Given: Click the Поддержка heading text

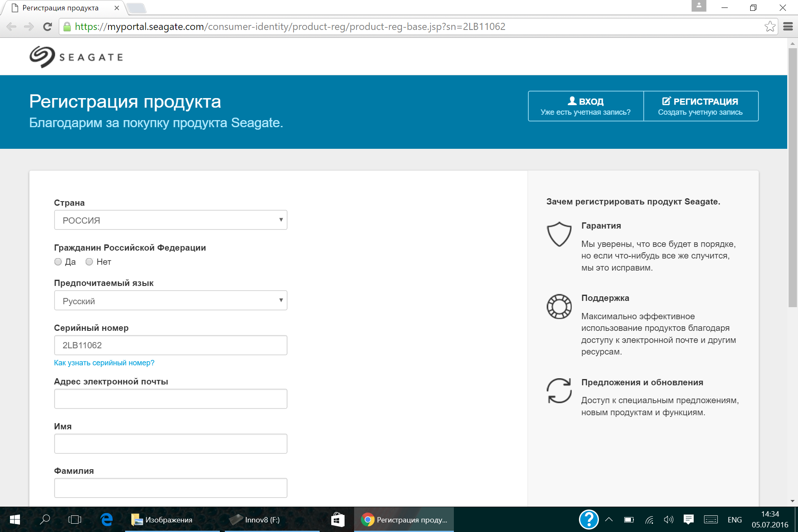Looking at the screenshot, I should click(605, 298).
